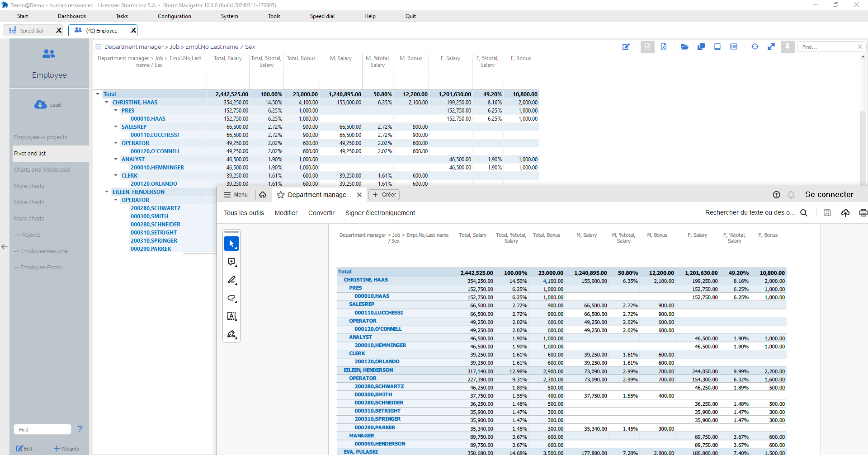Choose the add comment tool in PDF viewer

pyautogui.click(x=231, y=262)
